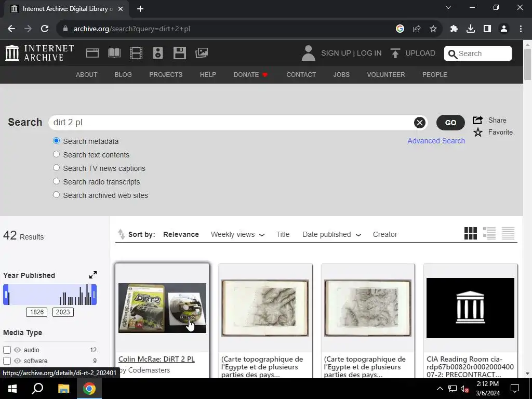The height and width of the screenshot is (399, 532).
Task: Click the top-right navbar Search box
Action: 478,54
